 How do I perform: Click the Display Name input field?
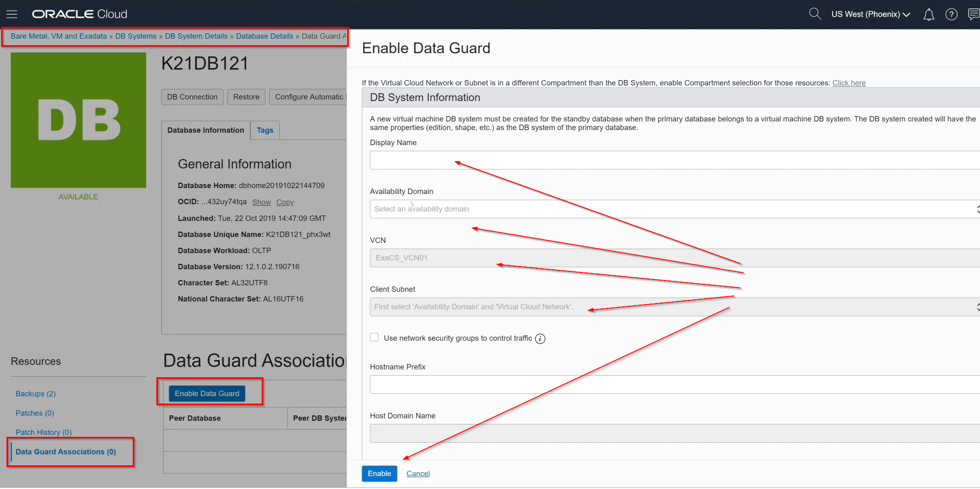591,160
